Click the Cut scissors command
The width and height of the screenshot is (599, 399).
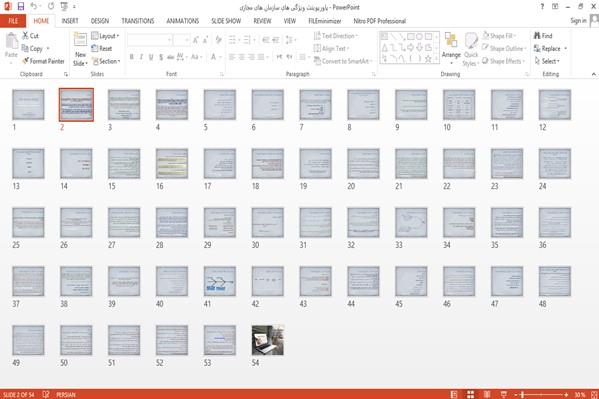coord(30,36)
